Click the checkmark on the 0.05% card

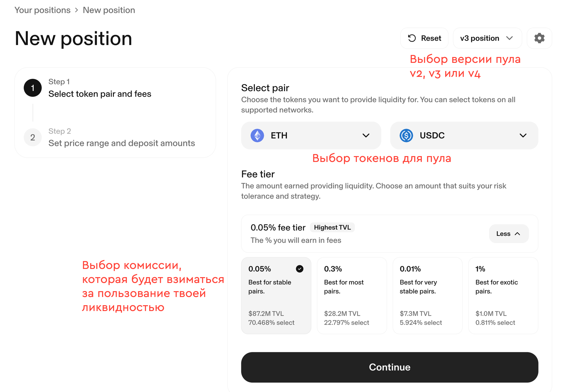[300, 269]
